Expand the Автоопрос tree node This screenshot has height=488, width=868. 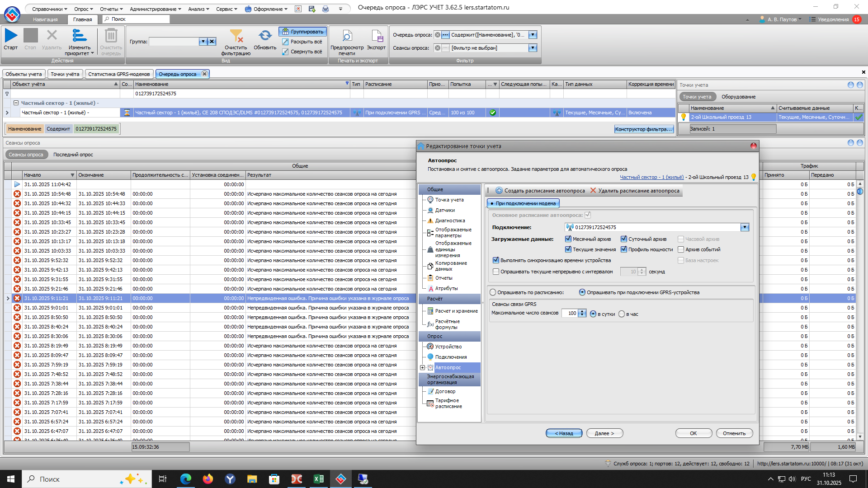coord(422,367)
